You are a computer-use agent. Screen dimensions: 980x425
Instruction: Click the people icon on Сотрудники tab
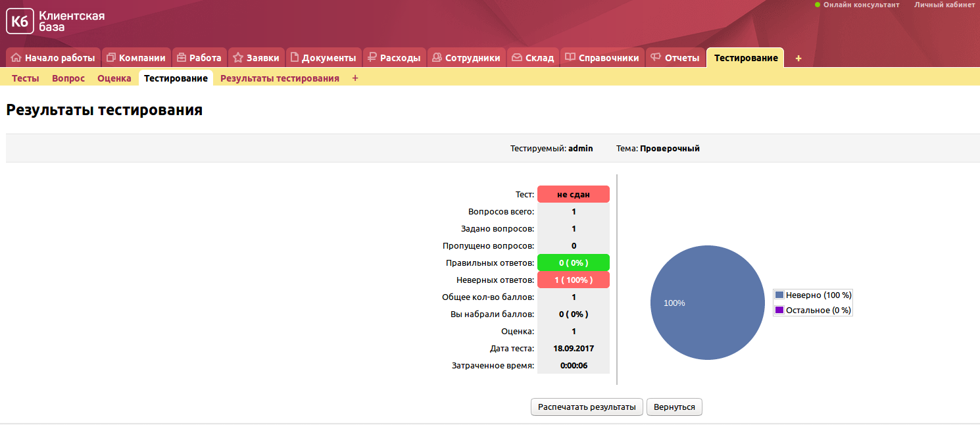(x=437, y=58)
